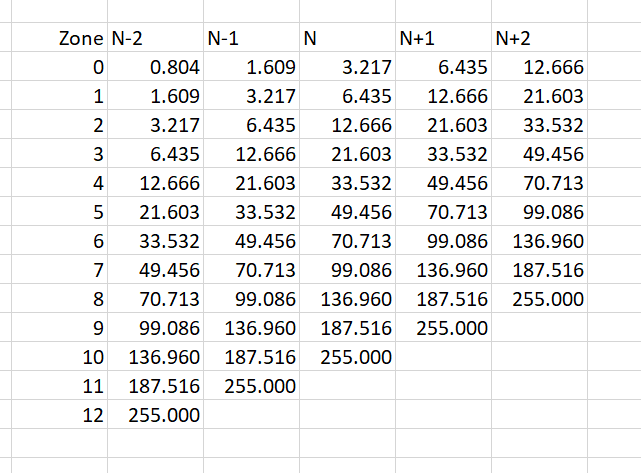The image size is (641, 473).
Task: Click the N-1 column header cell
Action: (252, 37)
